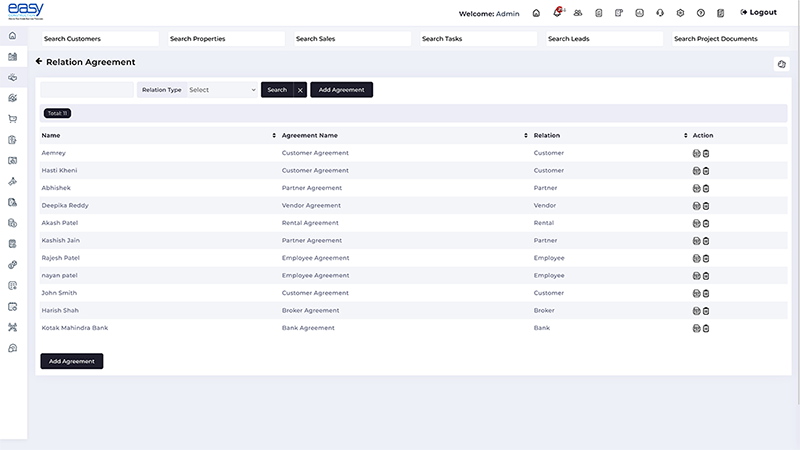The image size is (800, 450).
Task: Click the name John Smith
Action: [59, 293]
